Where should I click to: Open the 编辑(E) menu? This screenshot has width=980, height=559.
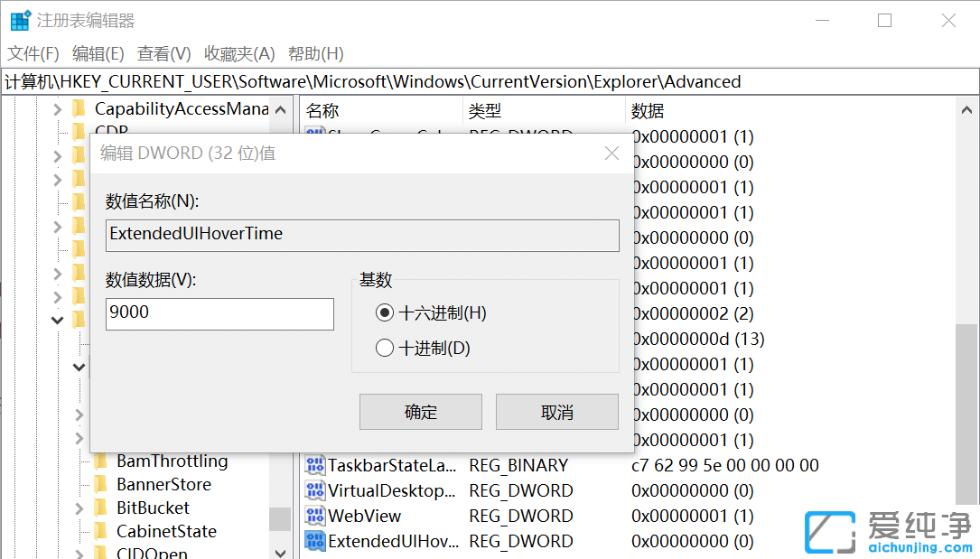click(x=97, y=53)
